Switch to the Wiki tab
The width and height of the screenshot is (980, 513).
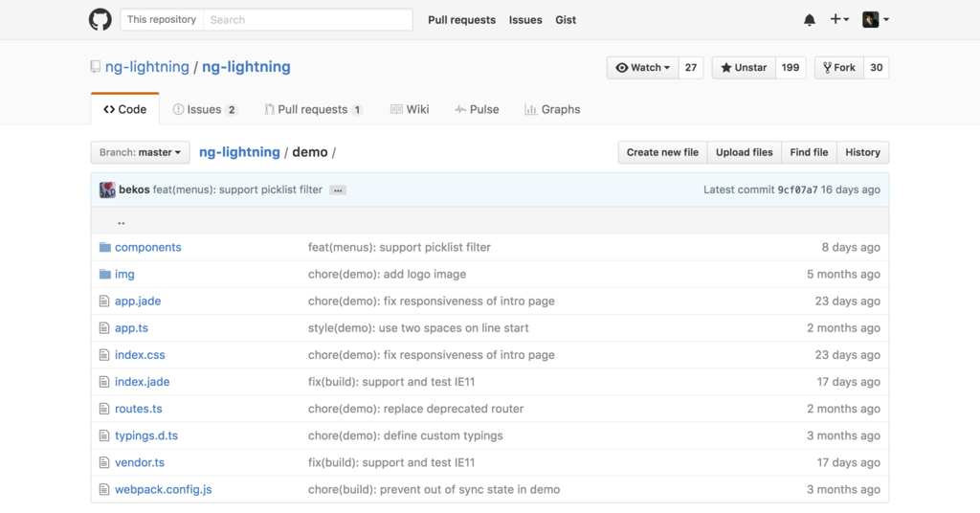410,109
